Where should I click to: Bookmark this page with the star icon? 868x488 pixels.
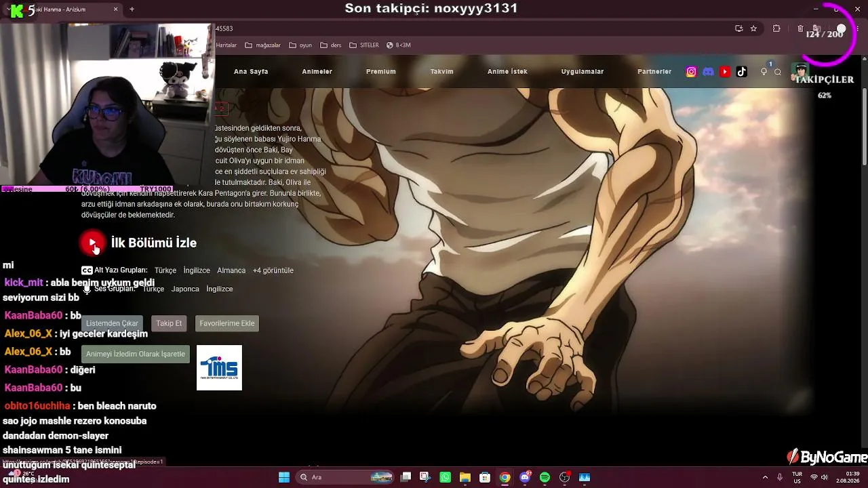[753, 28]
